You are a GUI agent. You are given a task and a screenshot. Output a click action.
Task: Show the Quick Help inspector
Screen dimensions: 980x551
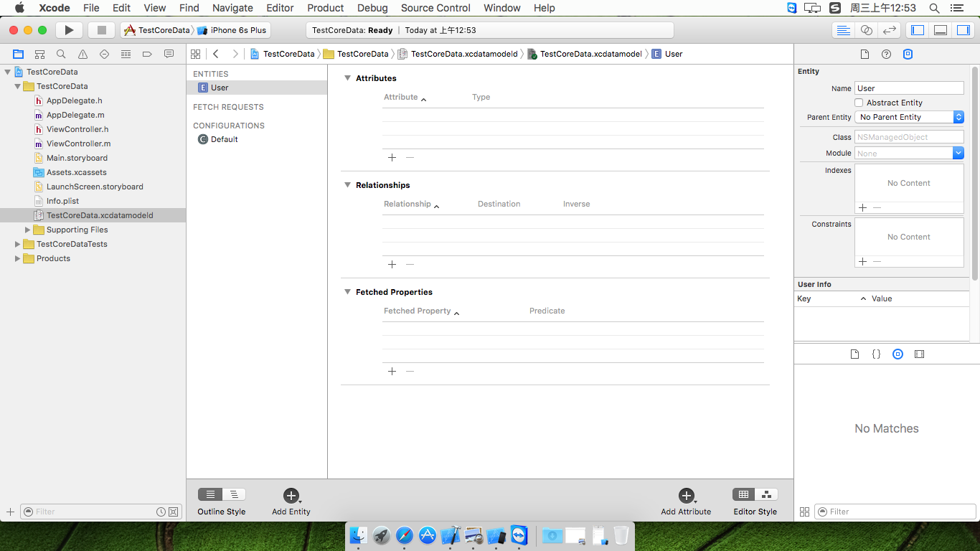pyautogui.click(x=886, y=54)
